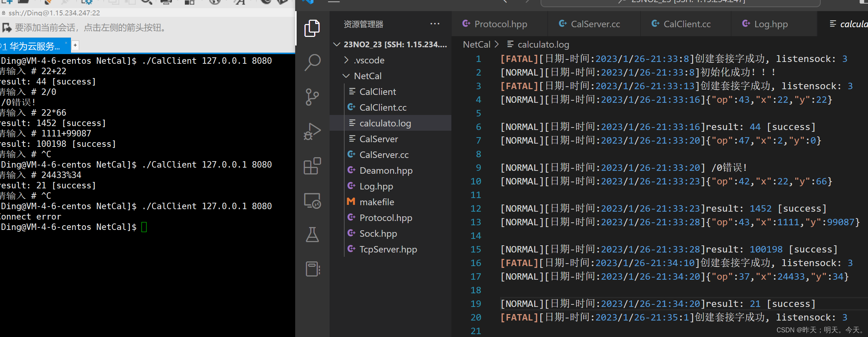Select calculato.log in the file tree

[x=390, y=123]
